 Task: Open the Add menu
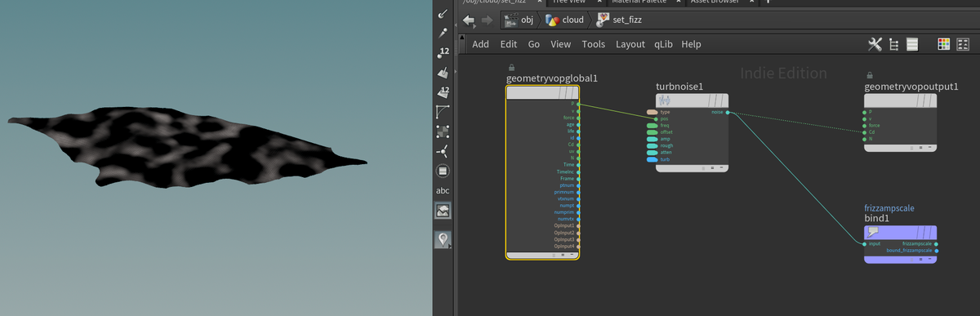[x=480, y=44]
